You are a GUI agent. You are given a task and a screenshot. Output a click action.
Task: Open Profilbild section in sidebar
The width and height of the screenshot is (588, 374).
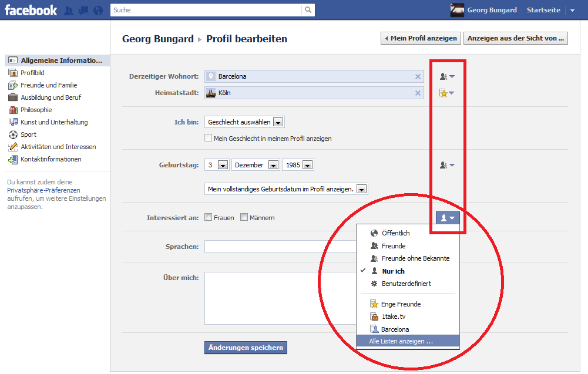(32, 73)
